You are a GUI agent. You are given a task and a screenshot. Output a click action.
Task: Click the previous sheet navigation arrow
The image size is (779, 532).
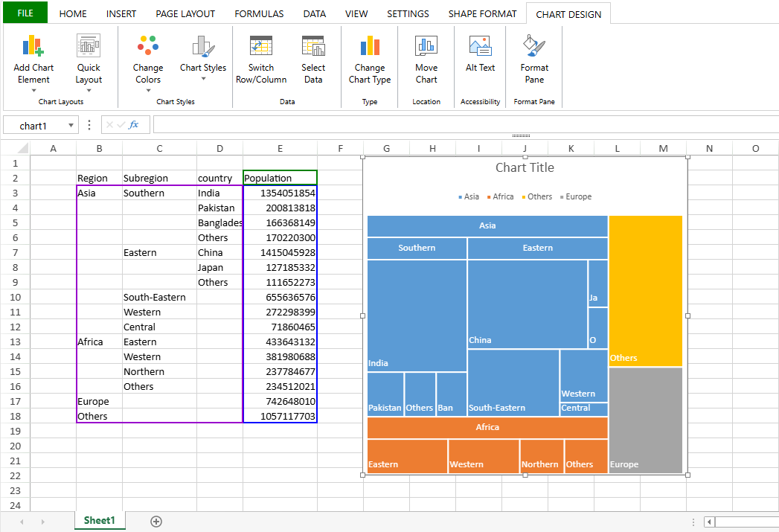coord(22,522)
